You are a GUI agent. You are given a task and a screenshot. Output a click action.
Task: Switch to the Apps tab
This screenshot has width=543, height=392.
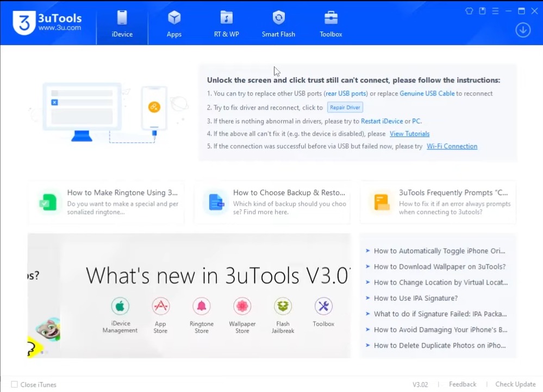(x=174, y=23)
